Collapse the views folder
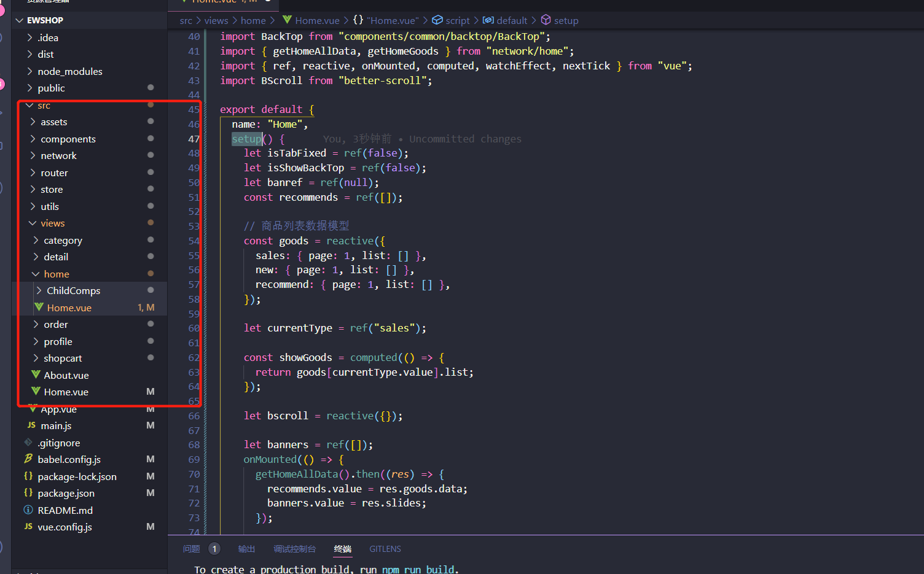Viewport: 924px width, 574px height. 52,223
